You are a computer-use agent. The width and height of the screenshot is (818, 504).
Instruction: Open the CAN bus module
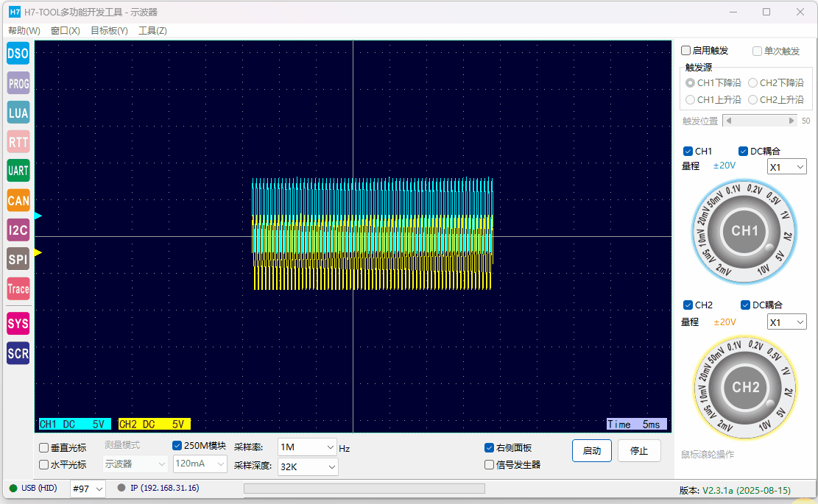(18, 201)
